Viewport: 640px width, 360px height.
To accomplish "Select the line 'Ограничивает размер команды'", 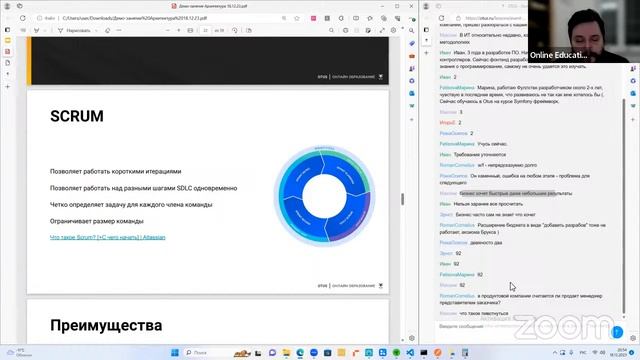I will [x=97, y=221].
